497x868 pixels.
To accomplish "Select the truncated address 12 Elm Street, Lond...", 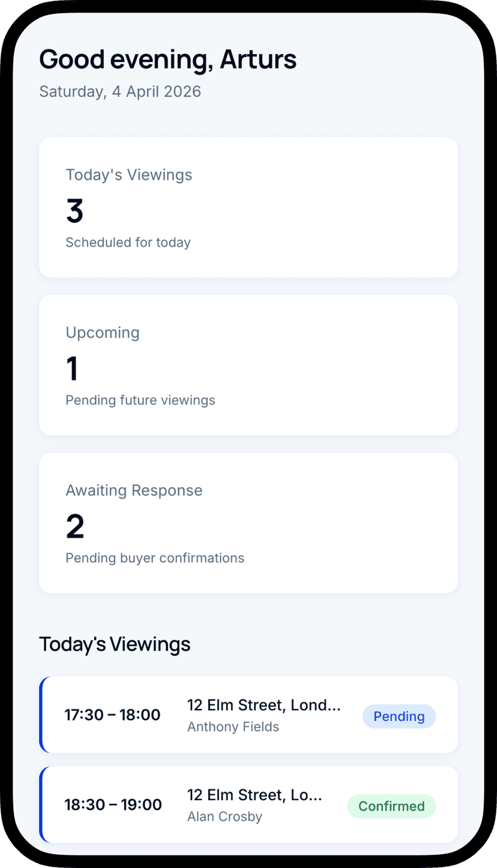I will (x=264, y=705).
